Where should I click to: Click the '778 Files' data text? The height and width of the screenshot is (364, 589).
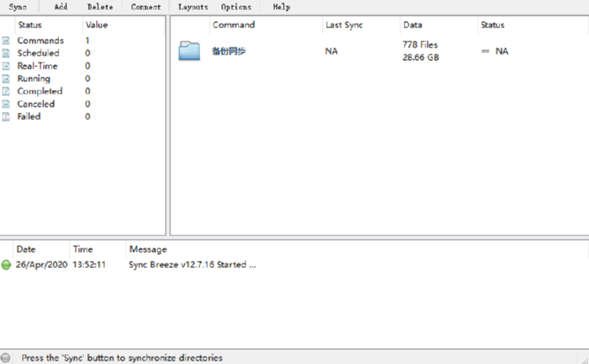(420, 45)
